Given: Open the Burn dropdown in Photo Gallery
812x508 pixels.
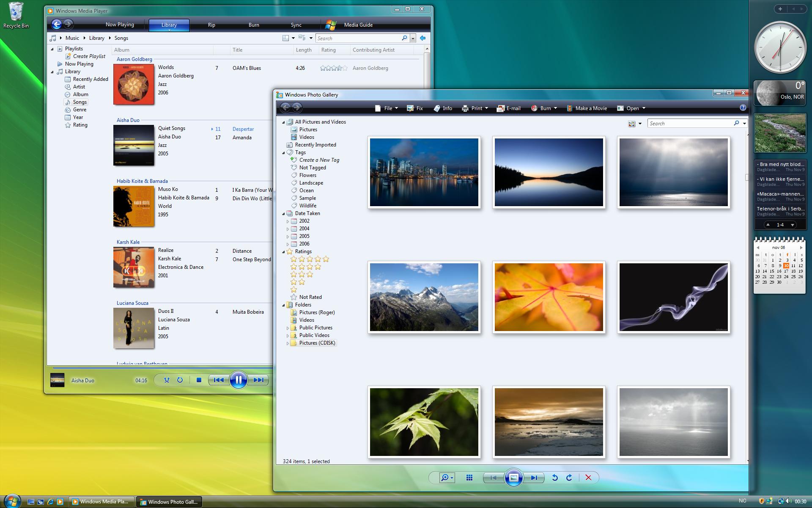Looking at the screenshot, I should coord(544,108).
